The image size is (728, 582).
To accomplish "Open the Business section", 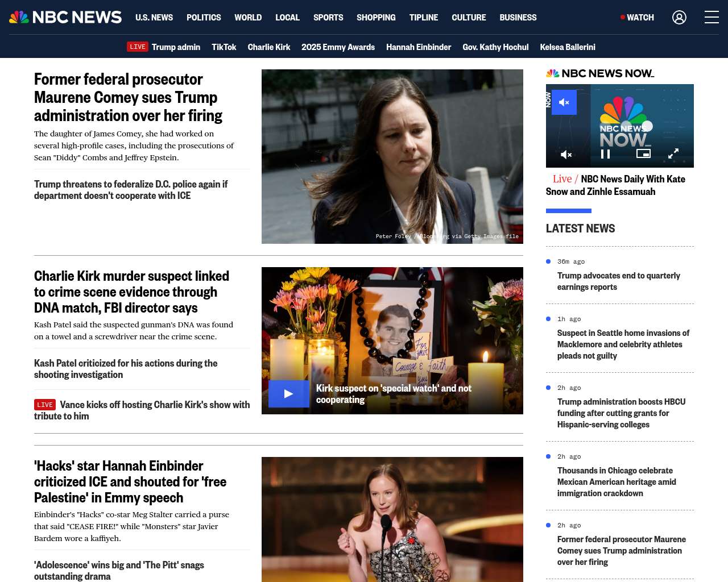I will click(x=518, y=18).
